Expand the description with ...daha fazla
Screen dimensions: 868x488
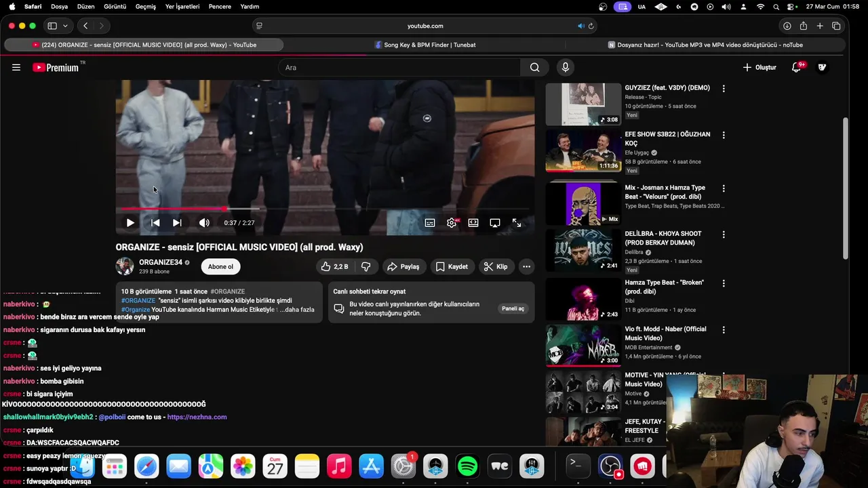coord(297,310)
